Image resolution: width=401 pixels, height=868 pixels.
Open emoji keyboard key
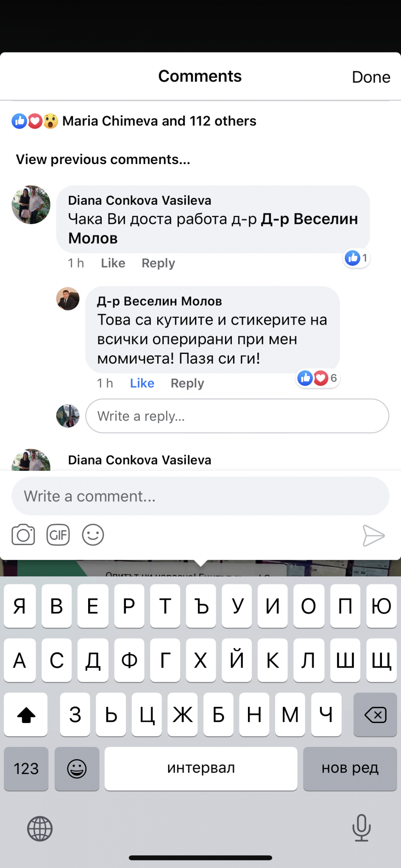coord(77,768)
